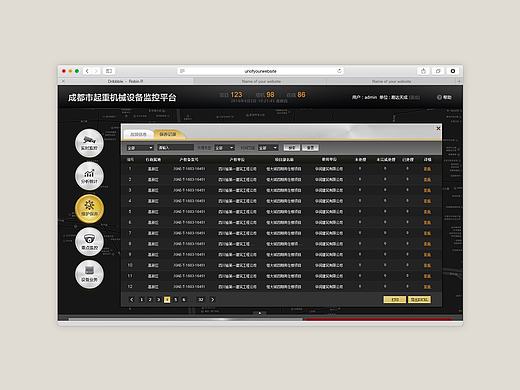Open the orange detail link in row 9
This screenshot has width=520, height=390.
427,255
